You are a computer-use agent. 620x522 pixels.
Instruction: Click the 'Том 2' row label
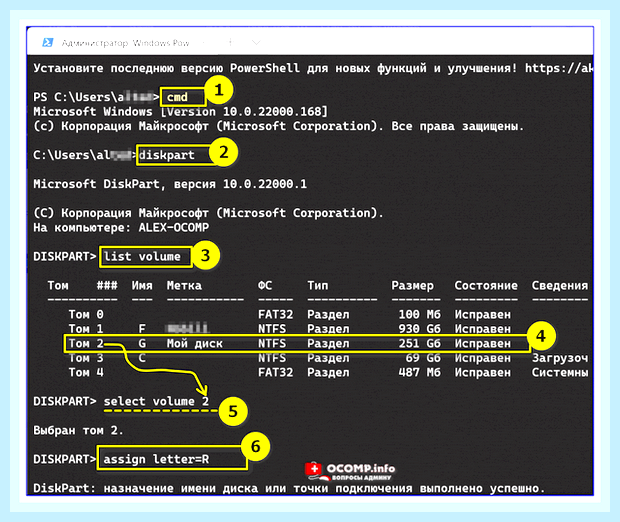[86, 343]
